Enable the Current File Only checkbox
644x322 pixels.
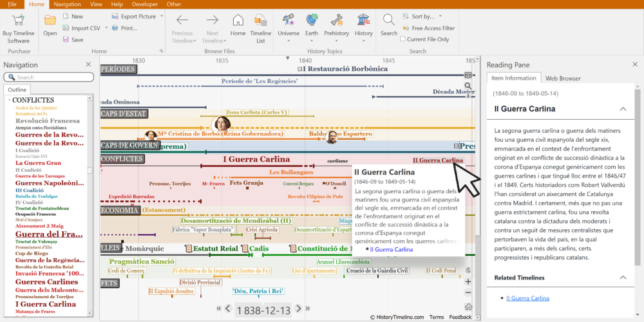pos(403,39)
